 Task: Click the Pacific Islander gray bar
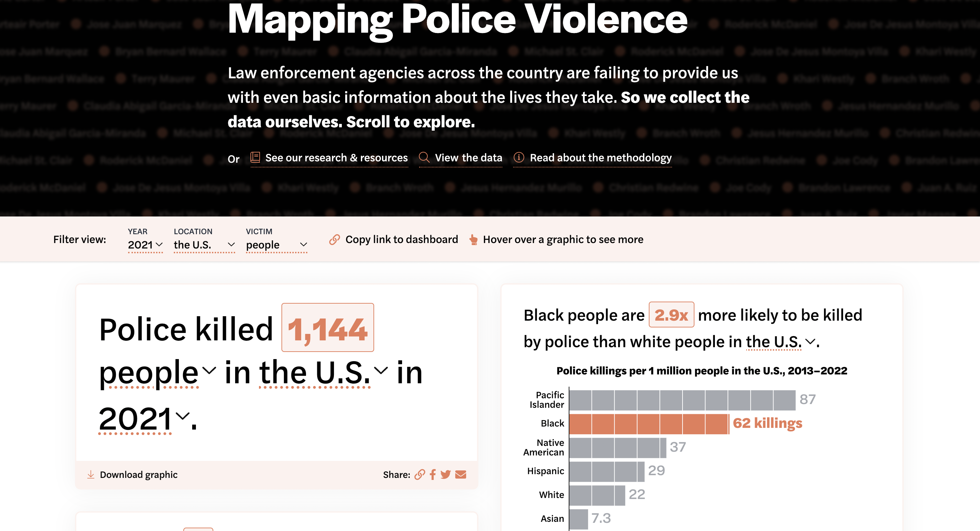(x=682, y=400)
